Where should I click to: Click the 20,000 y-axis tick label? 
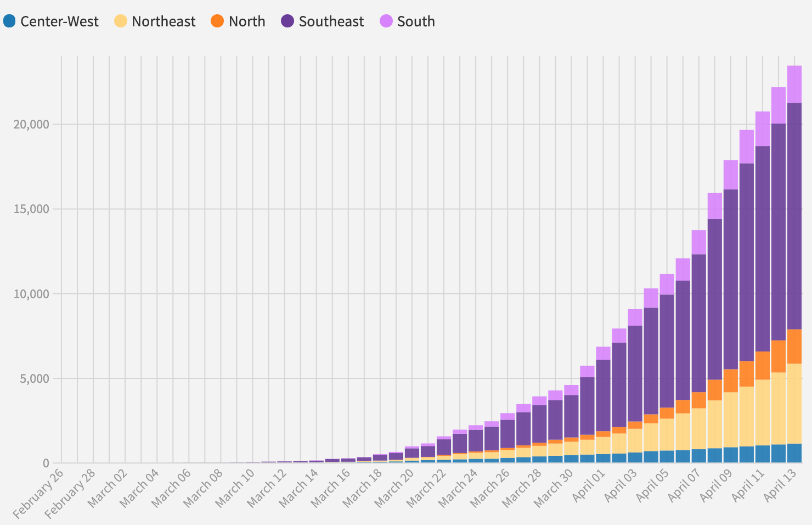click(31, 125)
